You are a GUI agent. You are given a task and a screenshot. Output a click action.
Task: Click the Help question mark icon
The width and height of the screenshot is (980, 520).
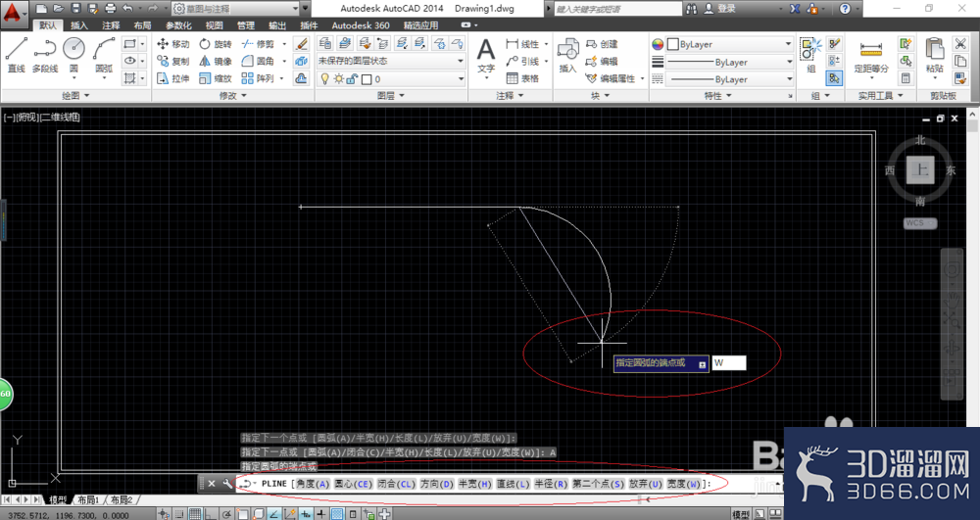coord(845,8)
